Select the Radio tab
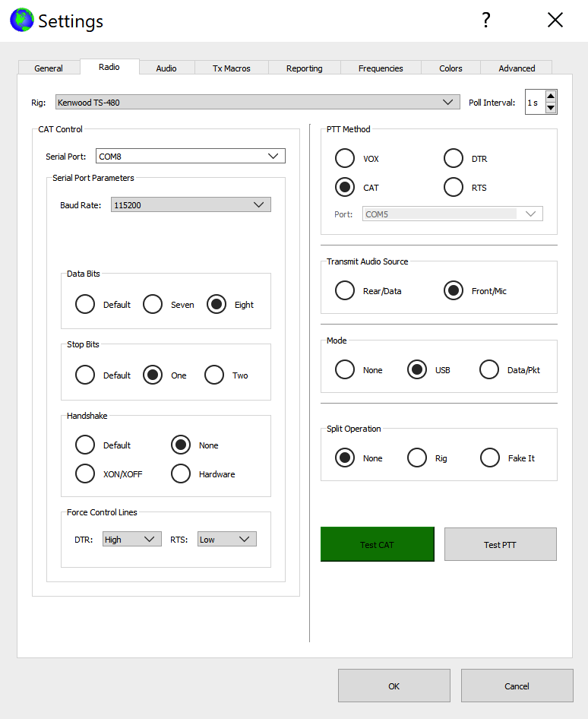Image resolution: width=588 pixels, height=719 pixels. pyautogui.click(x=109, y=66)
